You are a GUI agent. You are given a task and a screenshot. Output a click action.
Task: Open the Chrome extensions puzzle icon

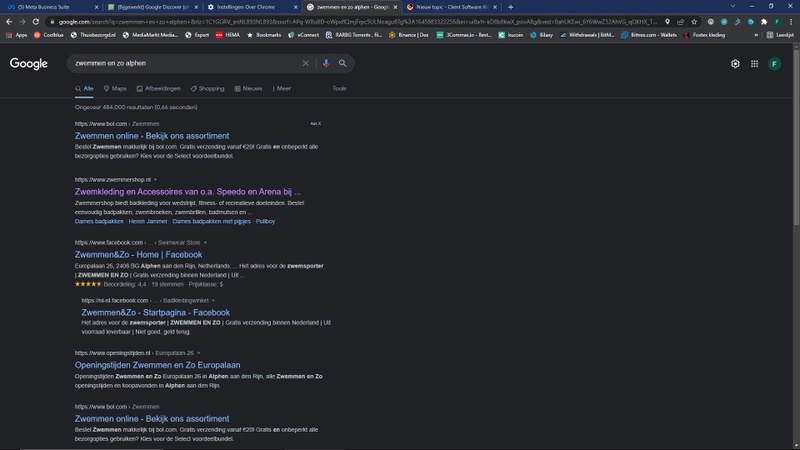coord(764,22)
